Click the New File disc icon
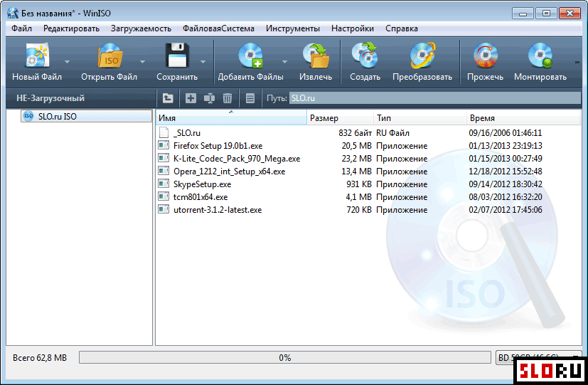 (x=37, y=56)
